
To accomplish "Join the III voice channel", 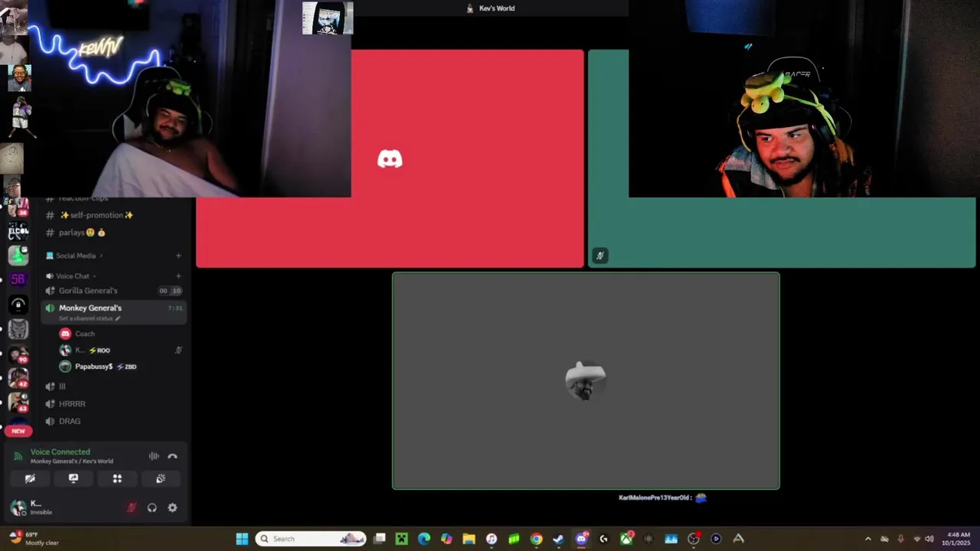I will coord(113,386).
